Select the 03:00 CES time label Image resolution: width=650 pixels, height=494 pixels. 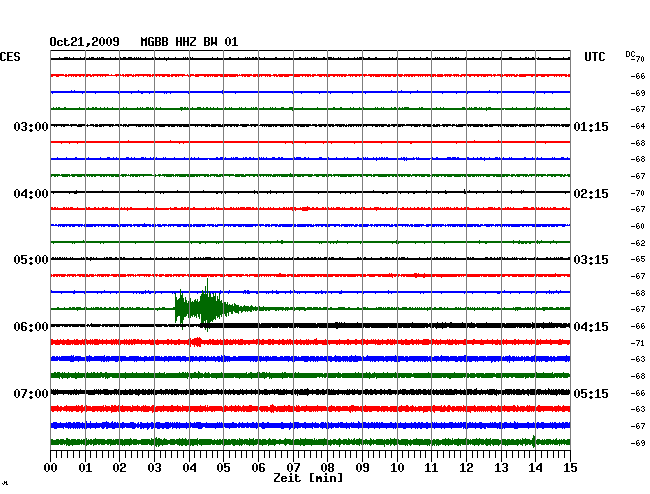(31, 126)
